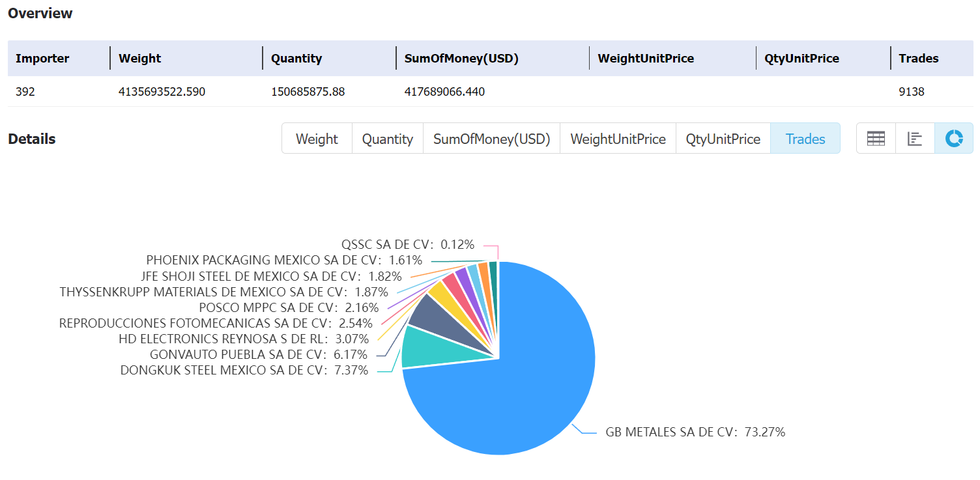
Task: Click the DONGKUK STEEL MEXICO 7.37% label
Action: pyautogui.click(x=244, y=371)
